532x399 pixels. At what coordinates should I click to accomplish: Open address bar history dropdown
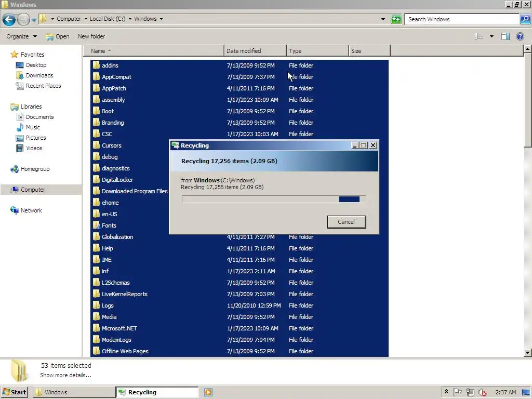coord(383,19)
